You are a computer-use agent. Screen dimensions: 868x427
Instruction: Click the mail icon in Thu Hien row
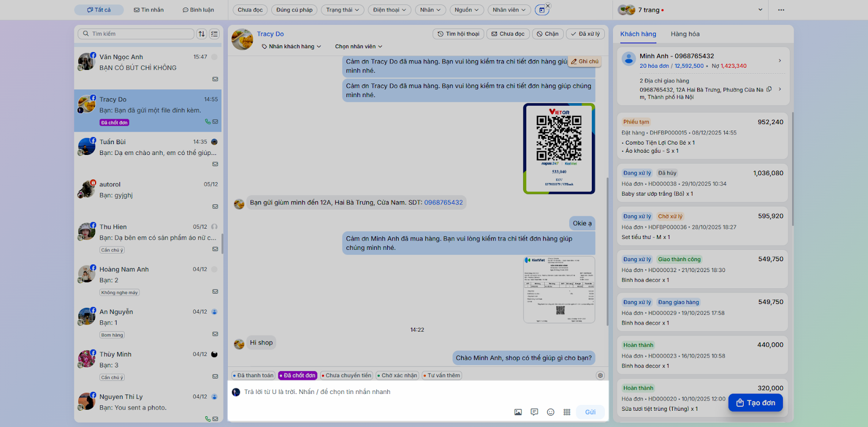[215, 249]
